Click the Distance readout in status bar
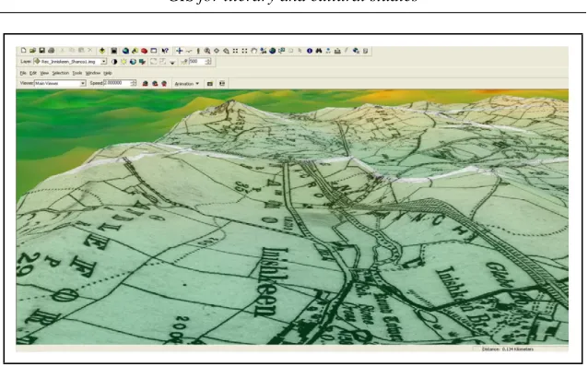Image resolution: width=588 pixels, height=367 pixels. click(508, 349)
